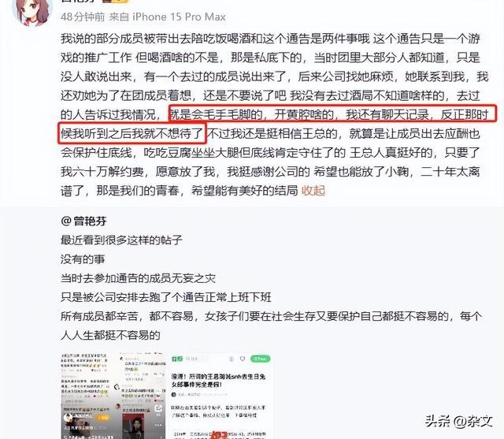Viewport: 504px width, 439px height.
Task: Open the left attached screenshot image
Action: 113,396
